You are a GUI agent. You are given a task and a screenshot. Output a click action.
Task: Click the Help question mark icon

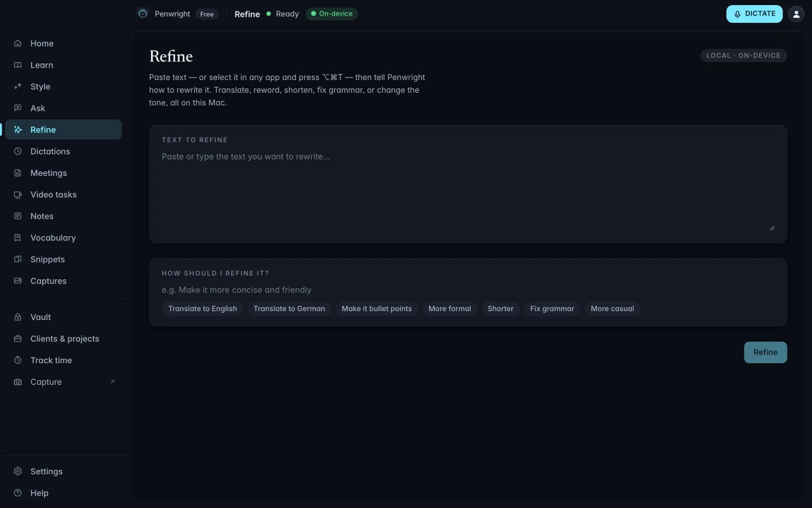point(18,493)
